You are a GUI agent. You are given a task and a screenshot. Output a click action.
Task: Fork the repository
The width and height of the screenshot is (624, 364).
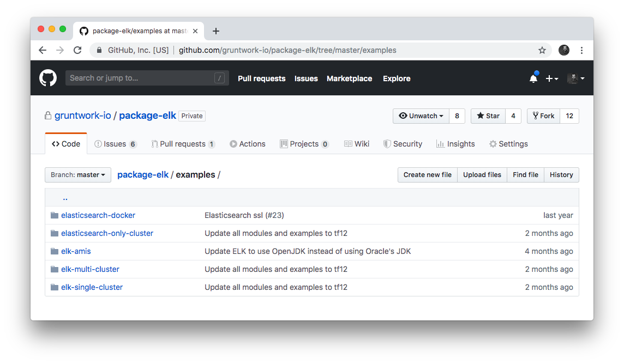click(x=543, y=116)
